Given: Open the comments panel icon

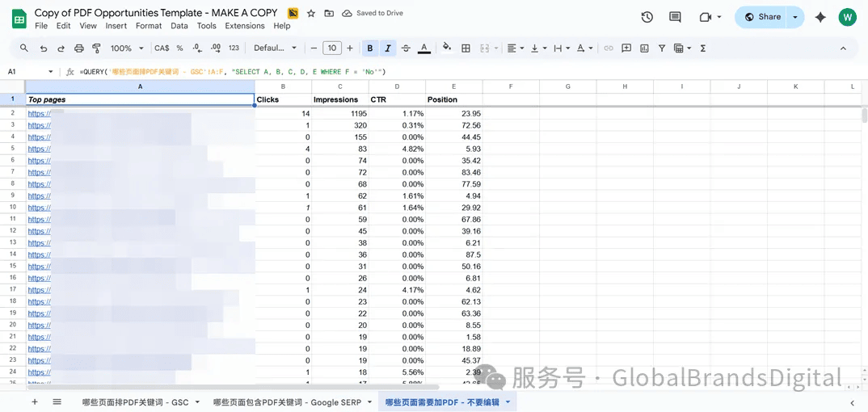Looking at the screenshot, I should coord(675,17).
